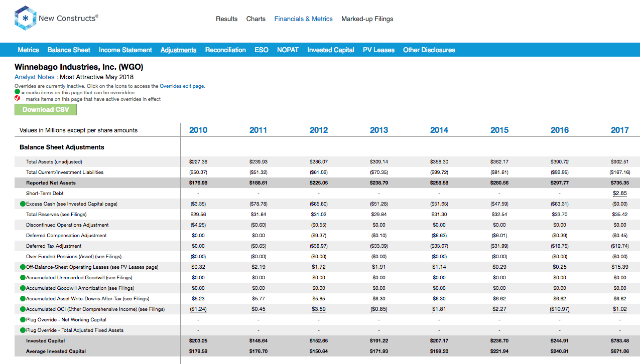
Task: Click the 2013 column header
Action: coord(379,130)
